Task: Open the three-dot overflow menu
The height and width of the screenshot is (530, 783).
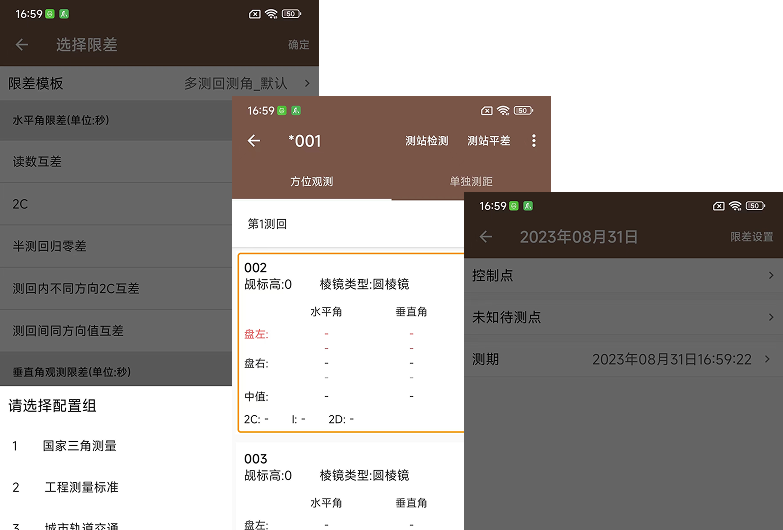Action: tap(534, 141)
